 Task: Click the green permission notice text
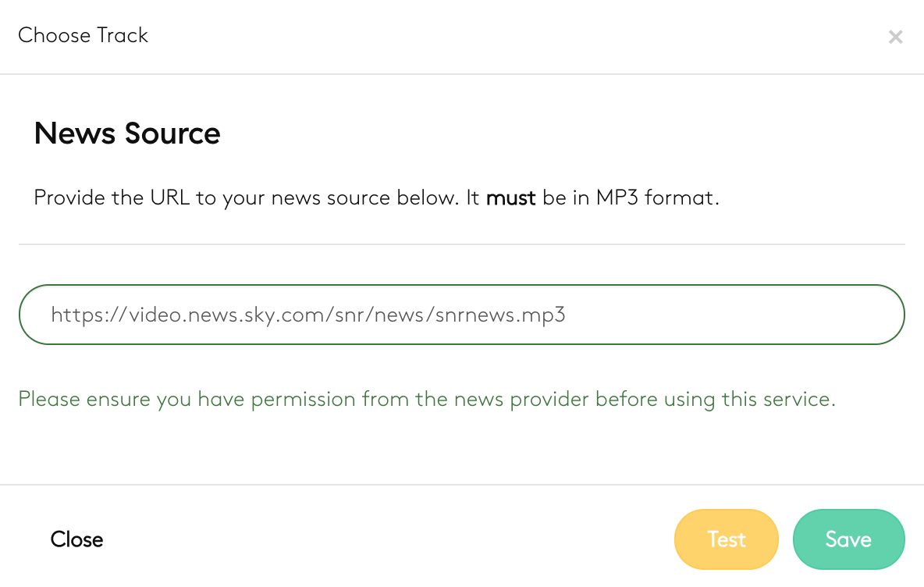(427, 400)
